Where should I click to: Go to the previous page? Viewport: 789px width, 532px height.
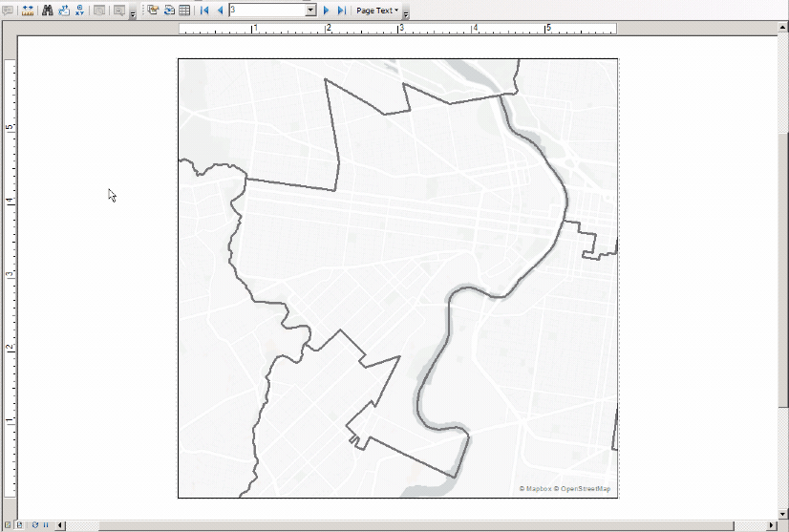[221, 11]
